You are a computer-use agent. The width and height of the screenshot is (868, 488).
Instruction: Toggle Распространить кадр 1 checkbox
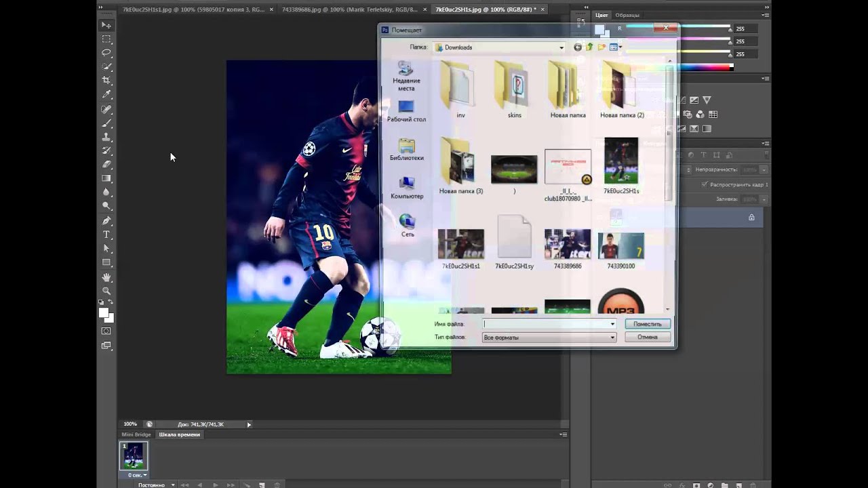coord(705,184)
